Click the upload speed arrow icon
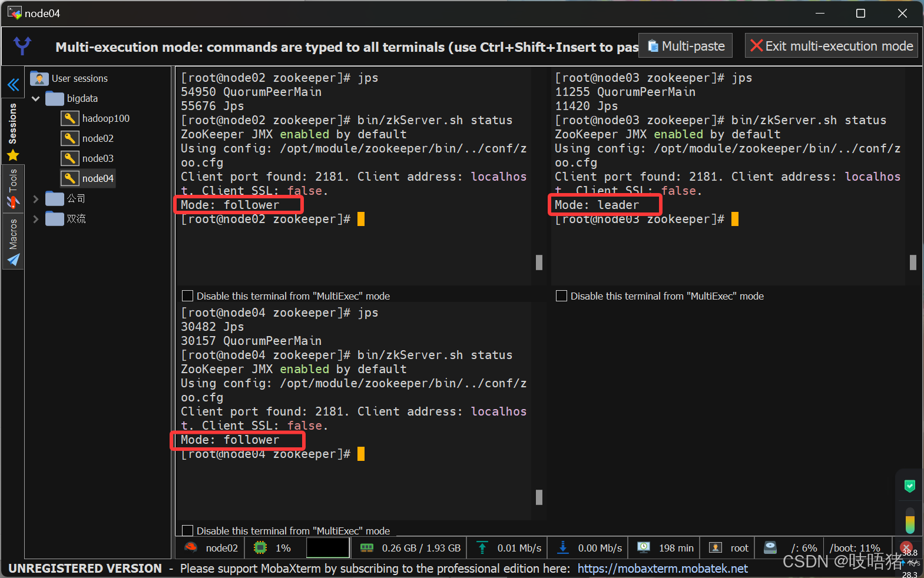Image resolution: width=924 pixels, height=578 pixels. click(482, 547)
